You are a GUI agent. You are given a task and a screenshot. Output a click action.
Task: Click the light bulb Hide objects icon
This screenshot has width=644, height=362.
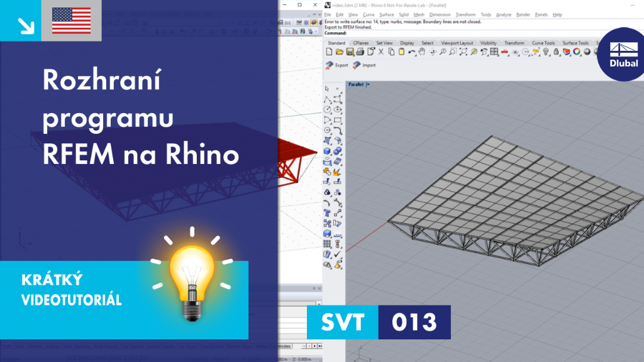546,52
